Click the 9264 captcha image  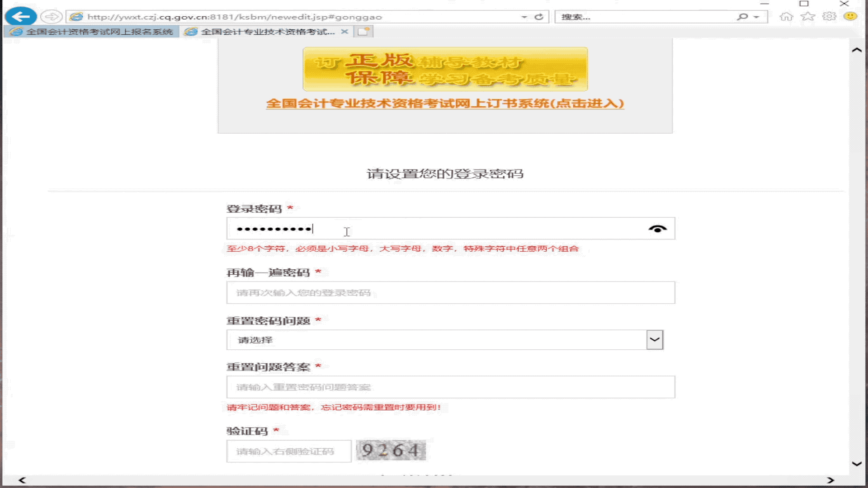391,450
